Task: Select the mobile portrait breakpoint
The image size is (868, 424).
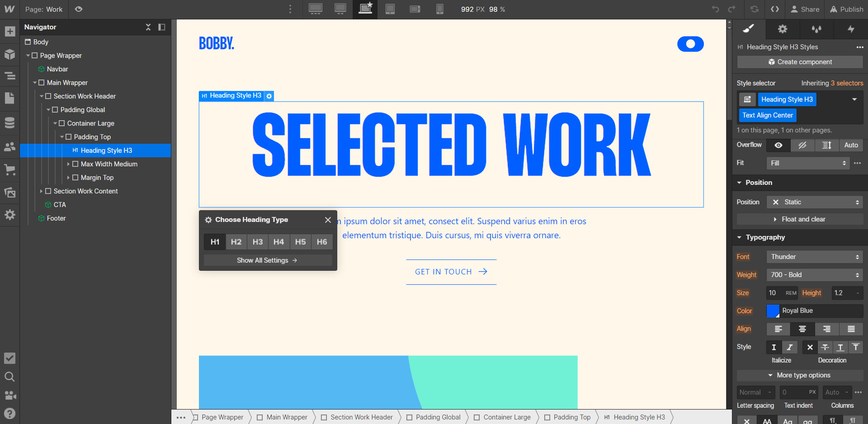Action: point(439,9)
